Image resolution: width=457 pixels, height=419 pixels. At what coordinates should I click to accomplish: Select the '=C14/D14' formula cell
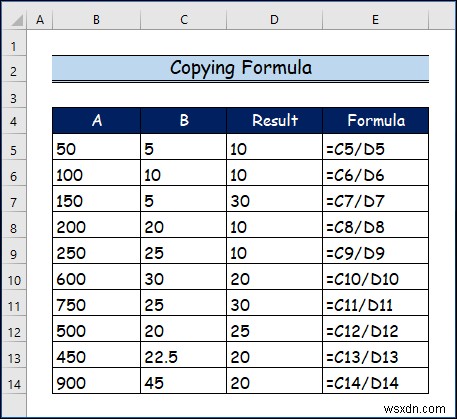(376, 381)
